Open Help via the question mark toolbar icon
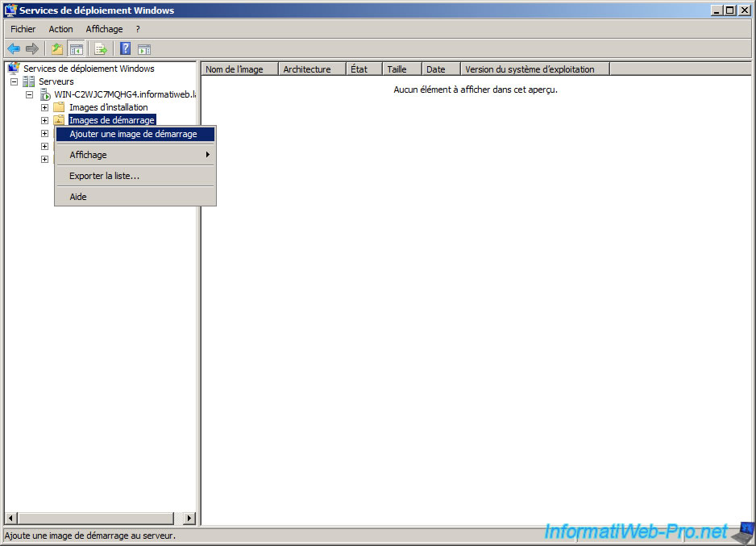The image size is (756, 546). 124,48
